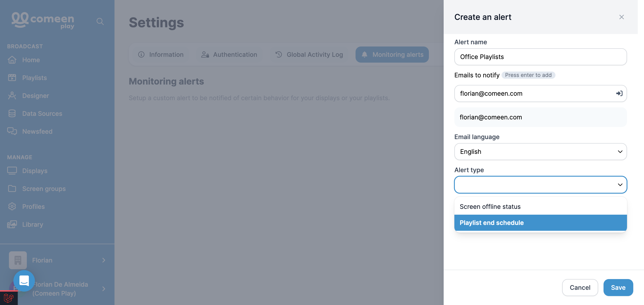The width and height of the screenshot is (644, 305).
Task: Open the Data Sources link in sidebar
Action: (42, 114)
